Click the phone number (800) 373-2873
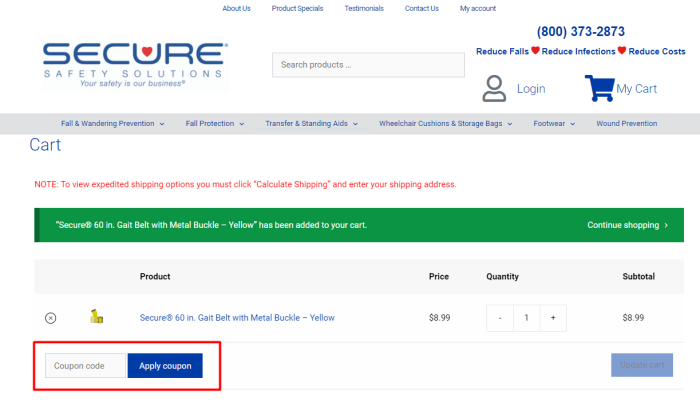This screenshot has width=700, height=402. pyautogui.click(x=580, y=32)
